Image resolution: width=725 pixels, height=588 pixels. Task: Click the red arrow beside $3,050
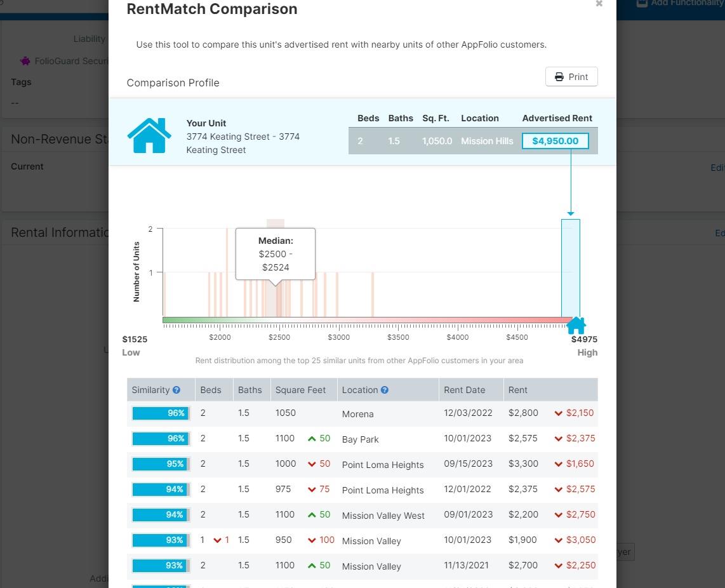[558, 540]
